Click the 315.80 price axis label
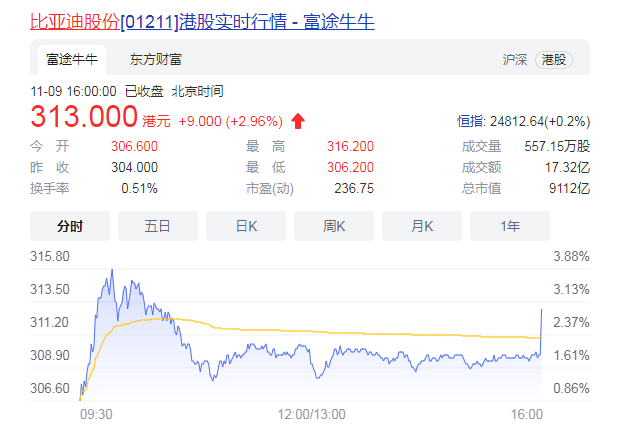 point(50,256)
